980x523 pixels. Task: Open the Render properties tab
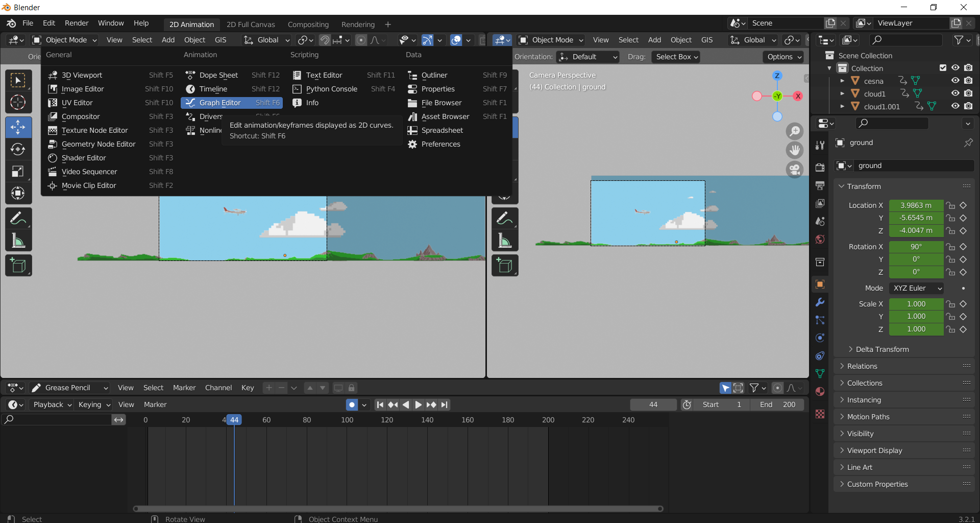click(820, 168)
